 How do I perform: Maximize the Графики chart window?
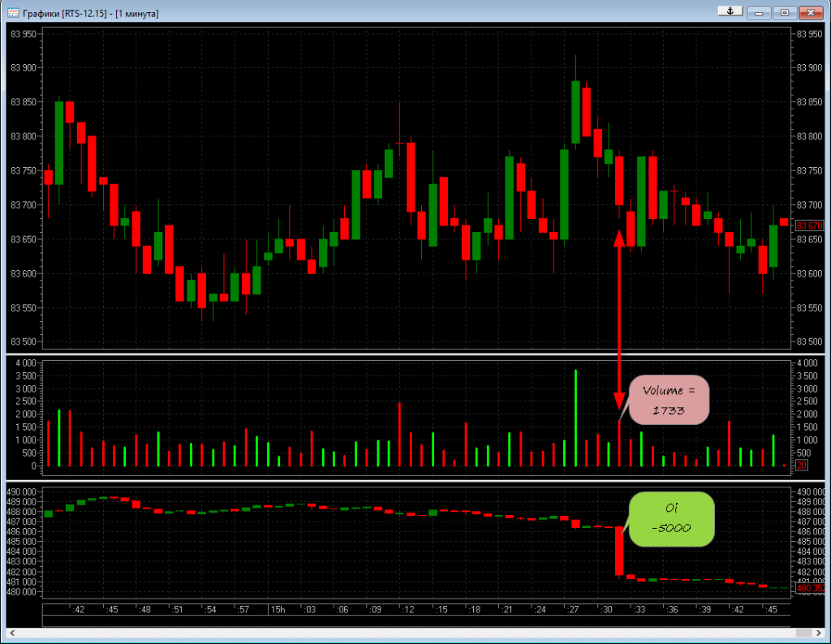[x=785, y=12]
